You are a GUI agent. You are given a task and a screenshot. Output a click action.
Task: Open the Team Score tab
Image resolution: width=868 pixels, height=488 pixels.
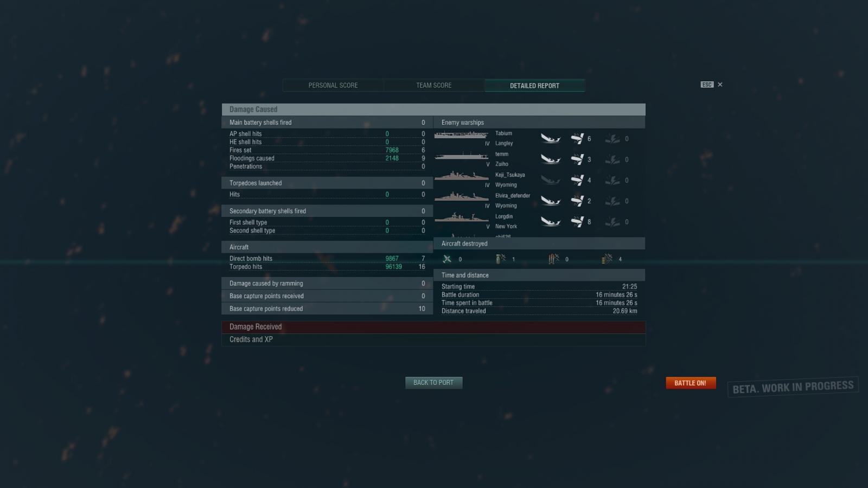(x=434, y=86)
